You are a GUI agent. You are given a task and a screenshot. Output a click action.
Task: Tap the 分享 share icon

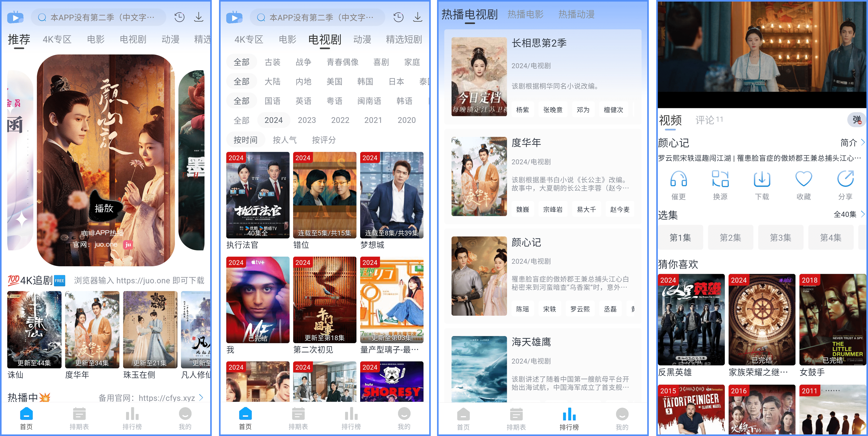click(x=845, y=179)
